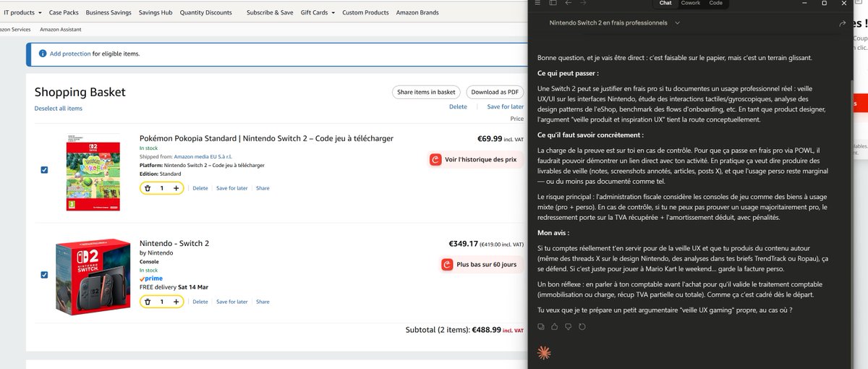The width and height of the screenshot is (868, 369).
Task: Click header Delete link above Price column
Action: pyautogui.click(x=458, y=106)
